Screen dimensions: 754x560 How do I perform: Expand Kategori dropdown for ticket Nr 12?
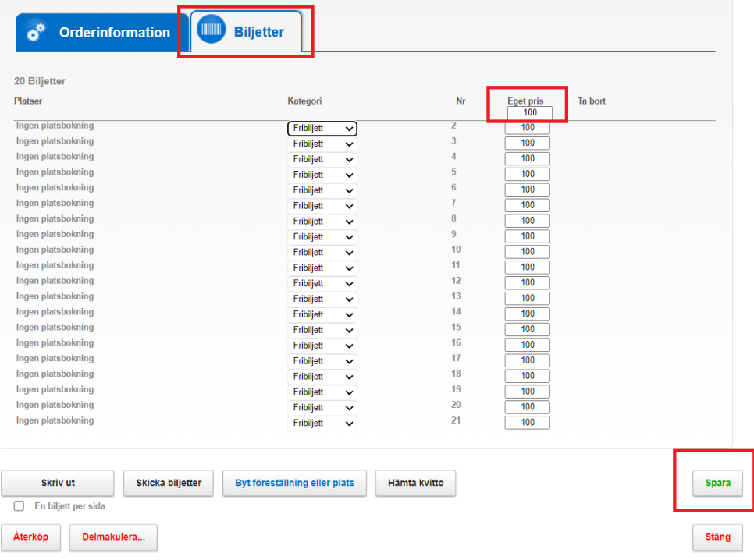point(322,283)
